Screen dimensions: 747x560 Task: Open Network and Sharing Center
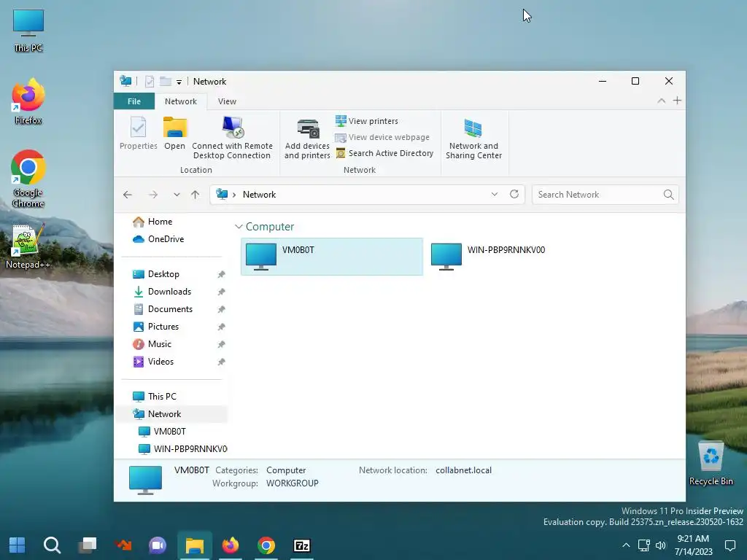tap(473, 139)
